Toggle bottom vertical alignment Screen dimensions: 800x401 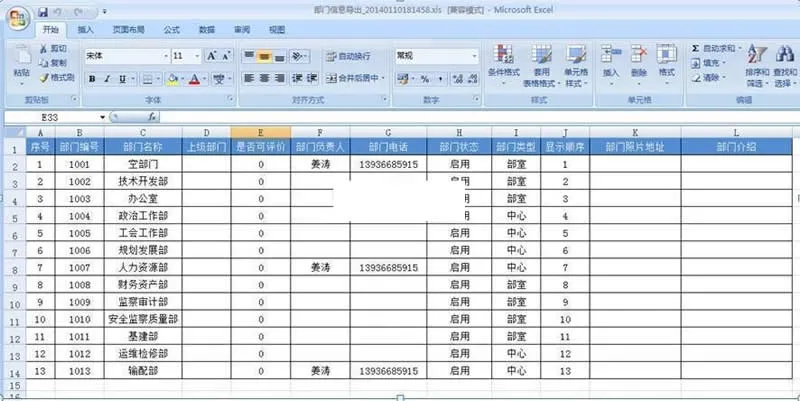[279, 56]
